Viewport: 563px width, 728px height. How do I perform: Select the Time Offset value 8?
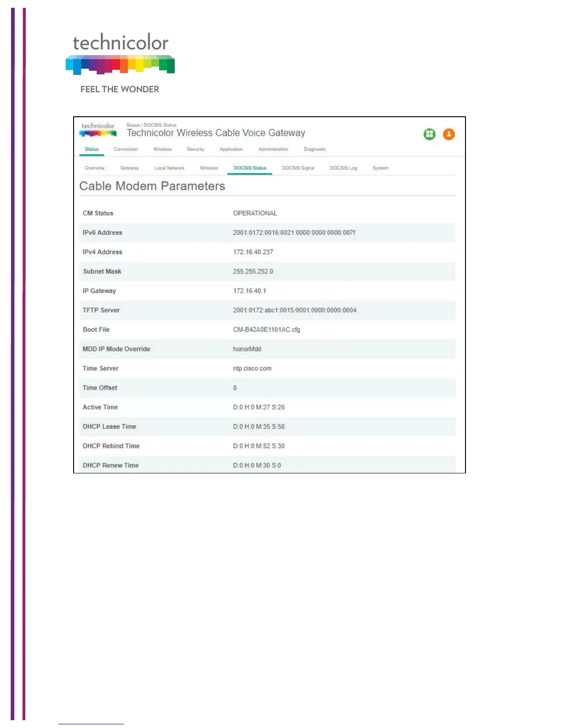click(x=235, y=388)
